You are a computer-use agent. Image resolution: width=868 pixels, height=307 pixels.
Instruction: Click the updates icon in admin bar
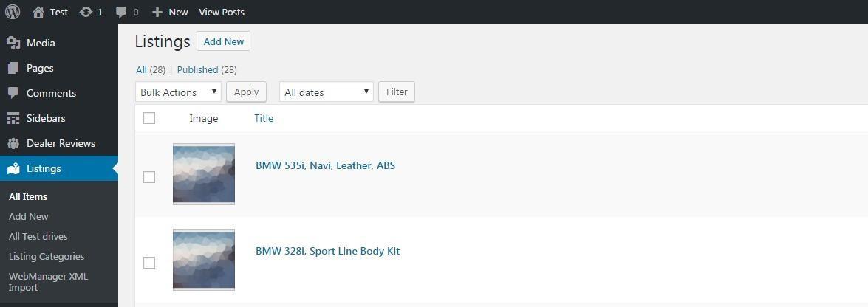(x=86, y=12)
